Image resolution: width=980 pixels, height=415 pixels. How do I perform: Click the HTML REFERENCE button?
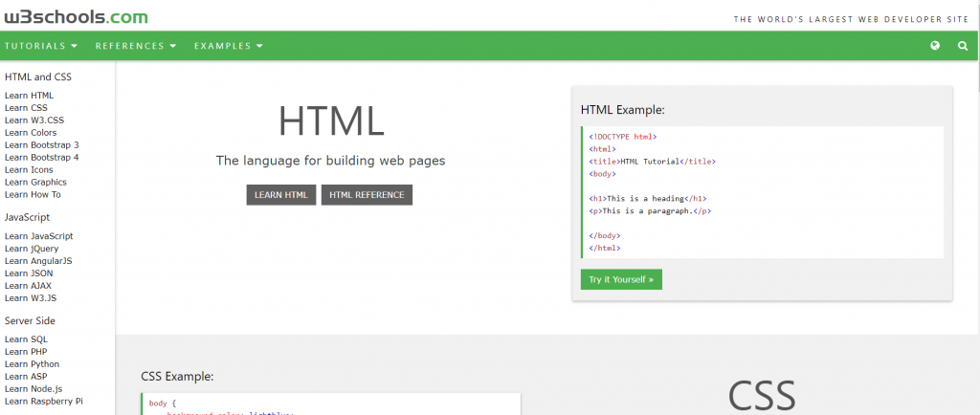tap(367, 195)
